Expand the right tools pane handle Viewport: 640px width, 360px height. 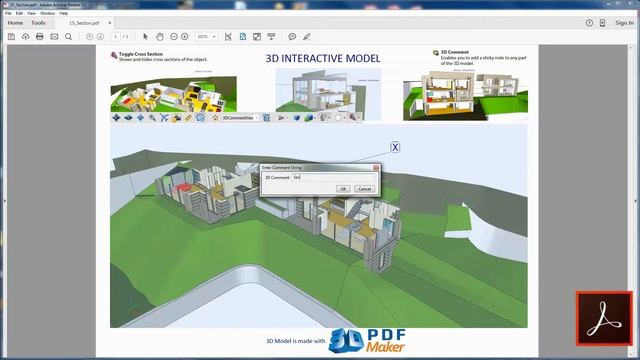(x=635, y=201)
